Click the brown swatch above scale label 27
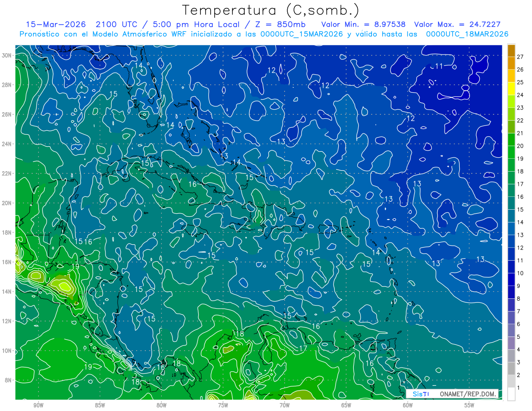532x411 pixels. coord(511,50)
